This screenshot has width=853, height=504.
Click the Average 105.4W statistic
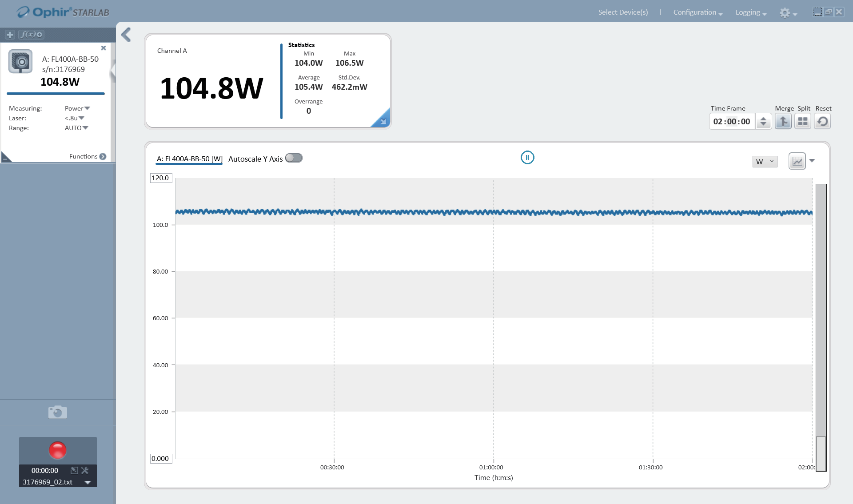click(x=309, y=83)
